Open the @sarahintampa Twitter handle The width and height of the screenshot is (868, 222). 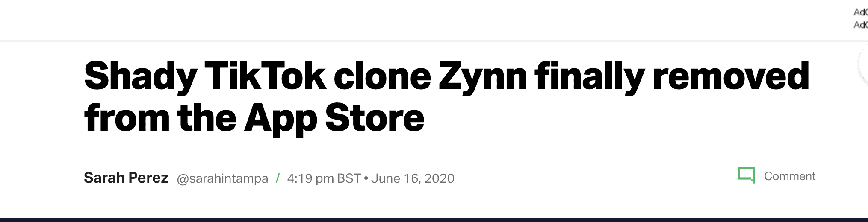tap(222, 178)
